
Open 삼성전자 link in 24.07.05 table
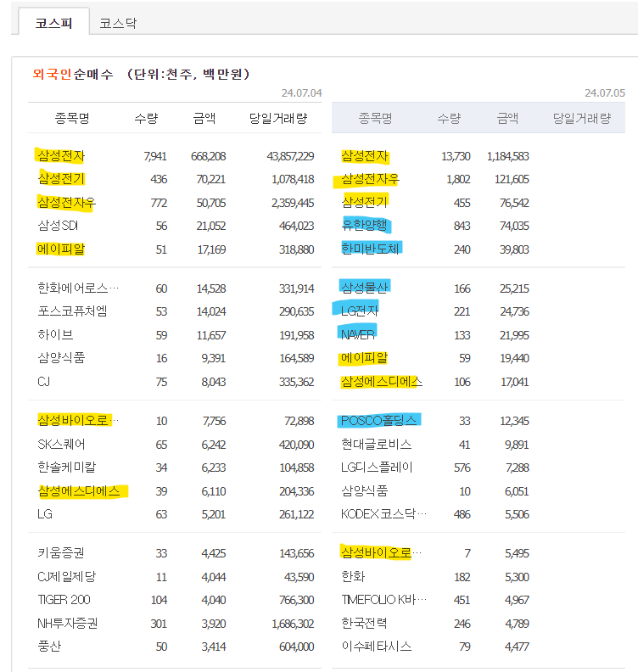pyautogui.click(x=365, y=155)
